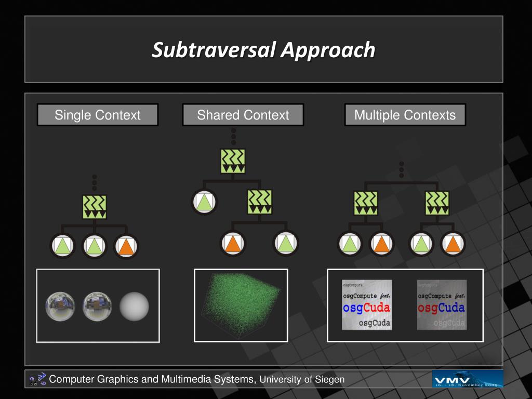Select the right zigzag node under Multiple Contexts
Viewport: 532px width, 399px height.
coord(437,203)
